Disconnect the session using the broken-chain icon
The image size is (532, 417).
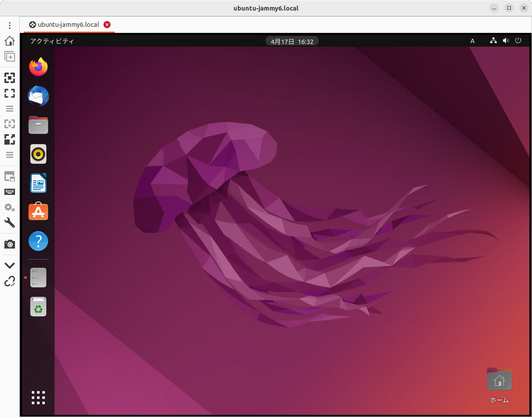9,282
